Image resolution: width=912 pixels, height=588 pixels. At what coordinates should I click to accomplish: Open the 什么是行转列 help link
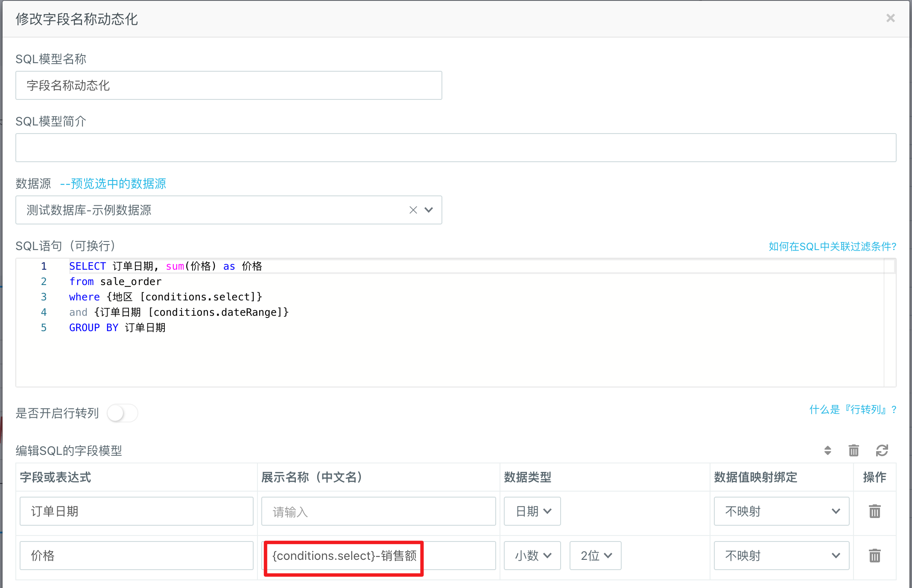(853, 410)
